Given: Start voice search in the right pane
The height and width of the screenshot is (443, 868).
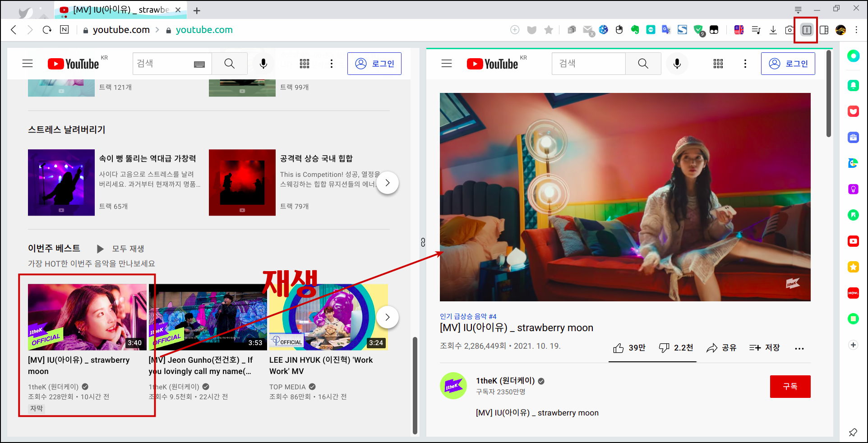Looking at the screenshot, I should (677, 64).
